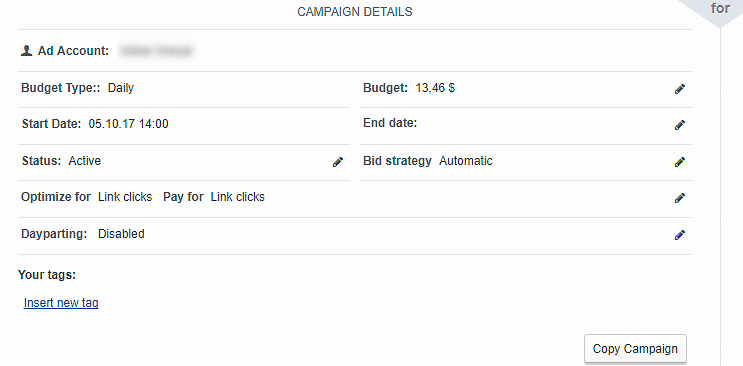The width and height of the screenshot is (743, 366).
Task: Edit the Budget with its pencil icon
Action: [680, 89]
